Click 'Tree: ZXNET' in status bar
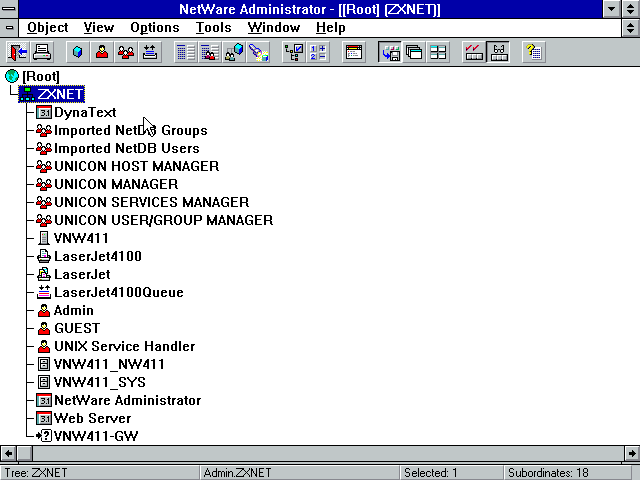The image size is (640, 480). 36,473
